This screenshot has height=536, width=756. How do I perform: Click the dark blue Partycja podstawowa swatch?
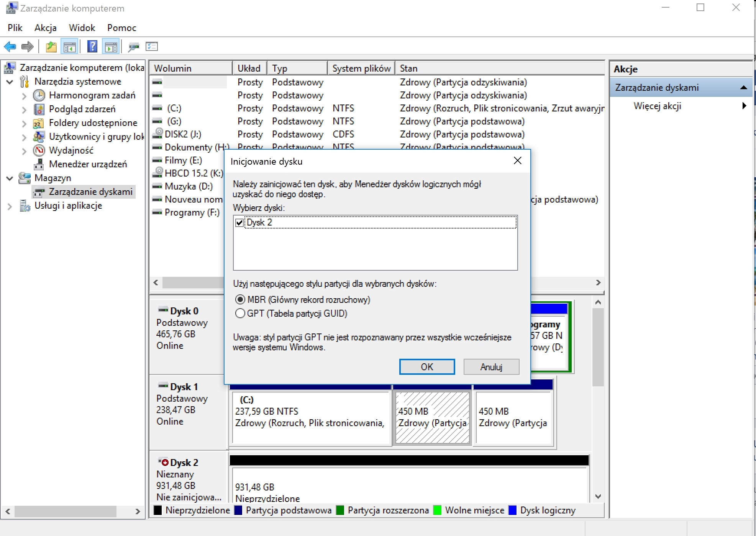click(x=238, y=510)
